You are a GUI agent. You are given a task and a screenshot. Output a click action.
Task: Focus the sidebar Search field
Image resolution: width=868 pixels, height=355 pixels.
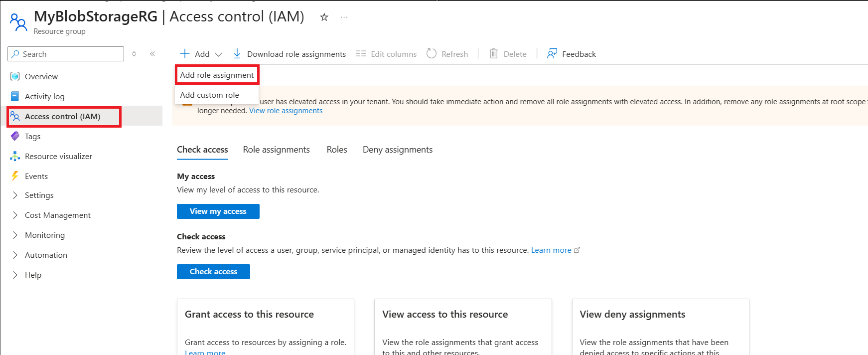(66, 54)
